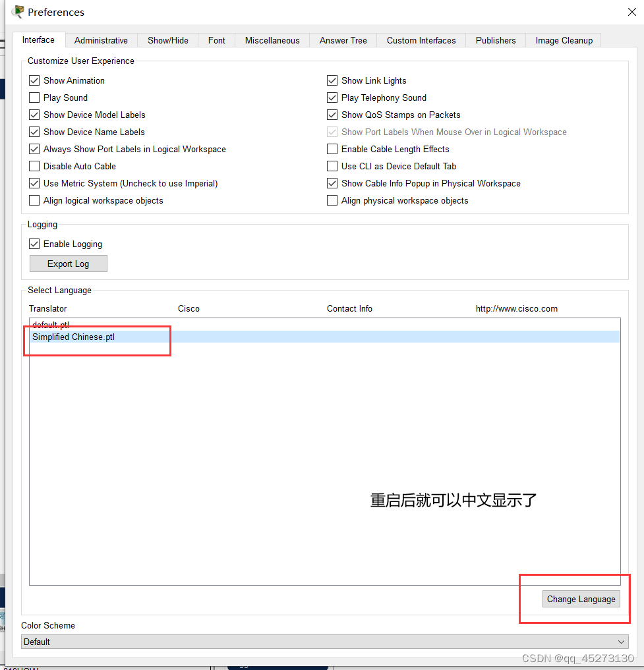Click the Translator column label
This screenshot has width=644, height=670.
(48, 308)
